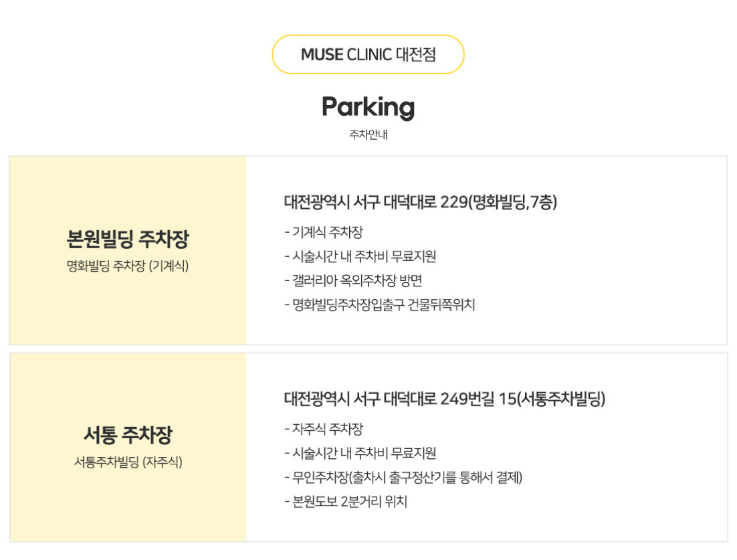The image size is (737, 560).
Task: Click 갤러리아 옥외주차장 방면 line
Action: pos(354,281)
